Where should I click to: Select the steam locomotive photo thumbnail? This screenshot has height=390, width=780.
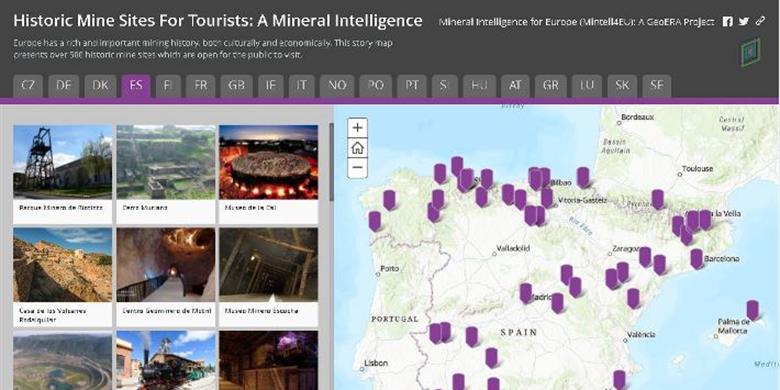coord(166,360)
